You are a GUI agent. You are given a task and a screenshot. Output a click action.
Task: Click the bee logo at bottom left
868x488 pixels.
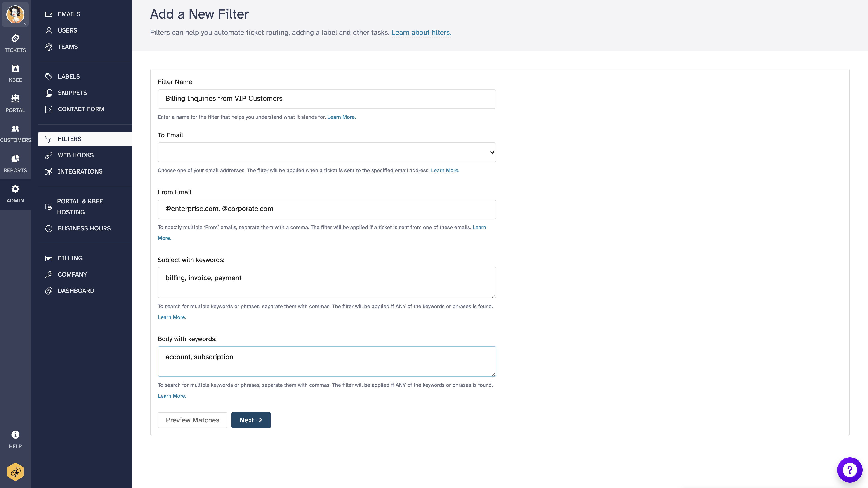point(15,472)
